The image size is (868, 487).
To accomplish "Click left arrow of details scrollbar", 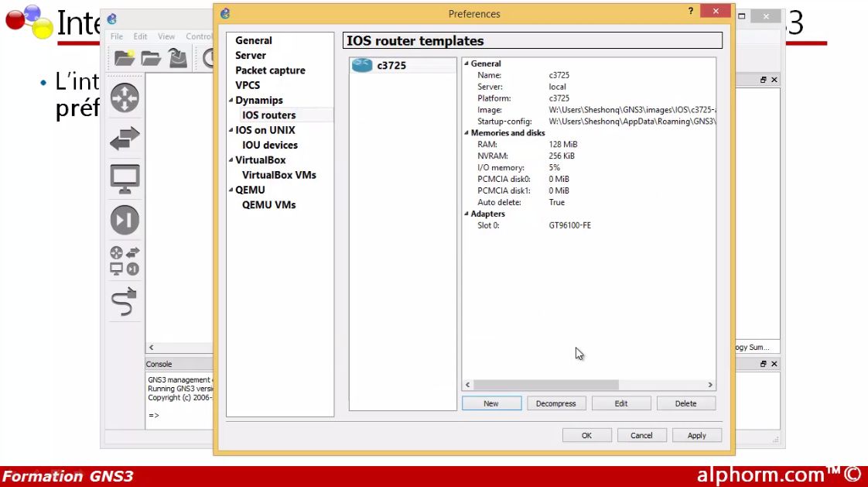I will click(x=468, y=385).
